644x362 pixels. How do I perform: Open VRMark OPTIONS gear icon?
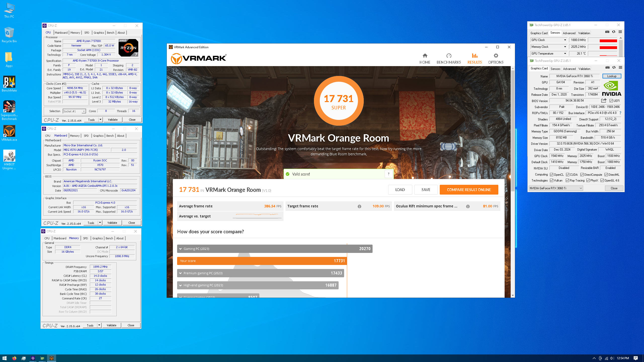496,56
